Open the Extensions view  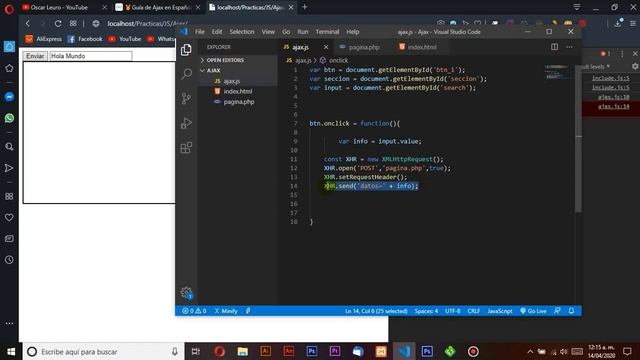[186, 147]
